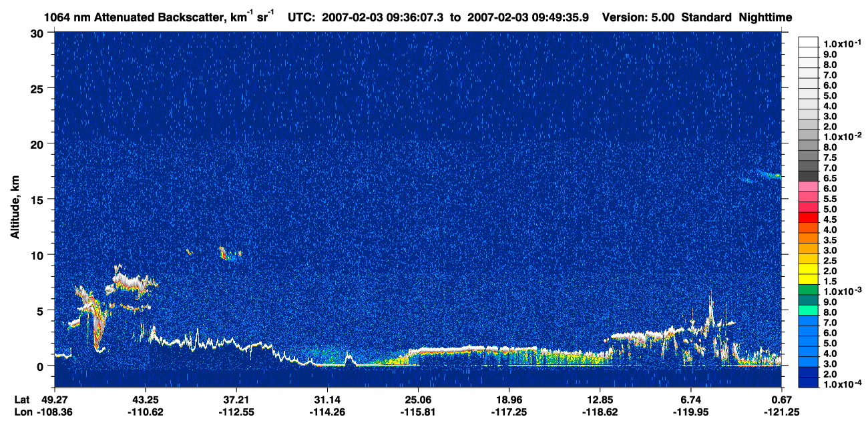868x445 pixels.
Task: Click the longitude value '-118.62'
Action: (600, 412)
